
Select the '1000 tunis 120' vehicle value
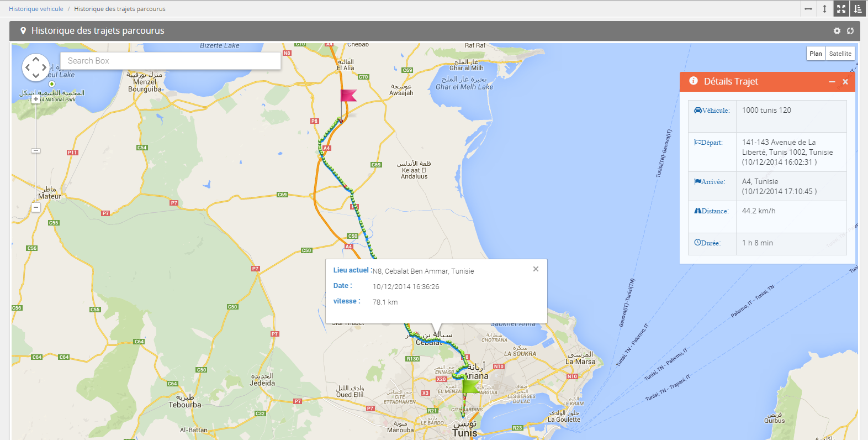tap(766, 111)
